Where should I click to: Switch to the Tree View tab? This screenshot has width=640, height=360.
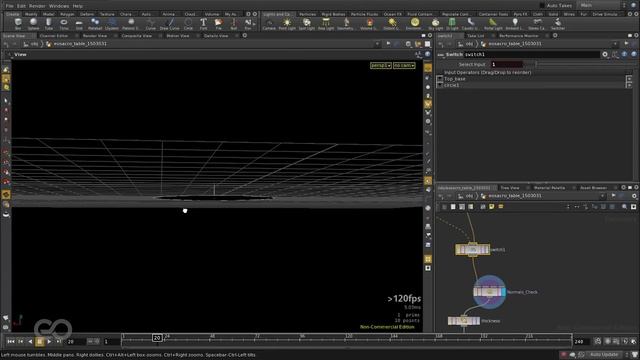point(510,188)
